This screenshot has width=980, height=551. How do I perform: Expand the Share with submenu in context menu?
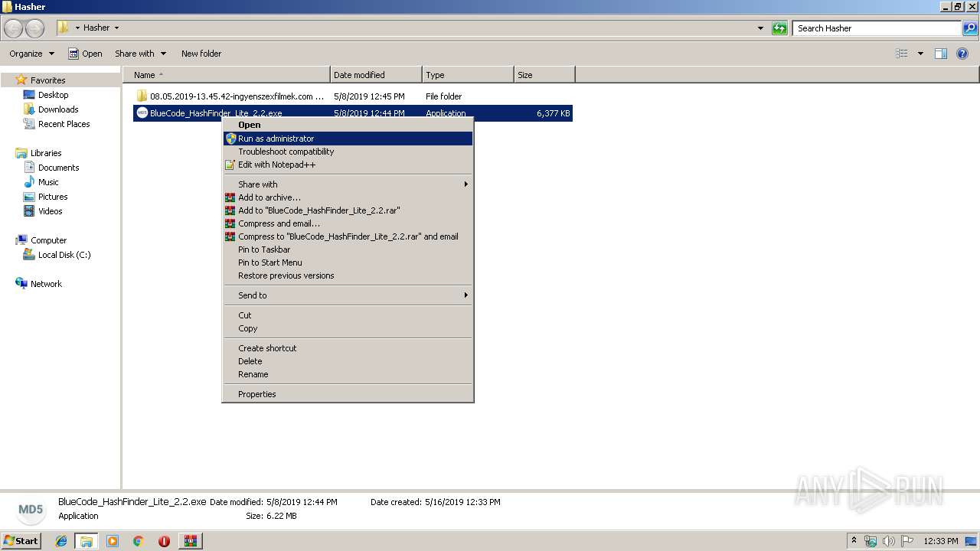tap(348, 184)
